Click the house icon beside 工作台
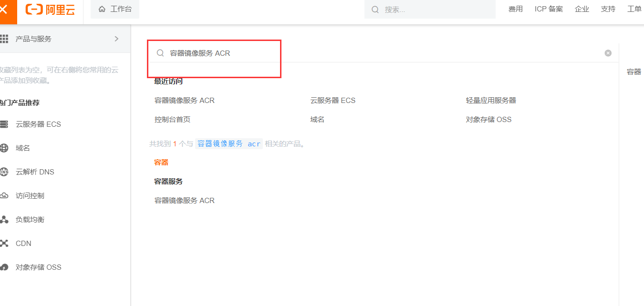Image resolution: width=644 pixels, height=306 pixels. point(102,9)
